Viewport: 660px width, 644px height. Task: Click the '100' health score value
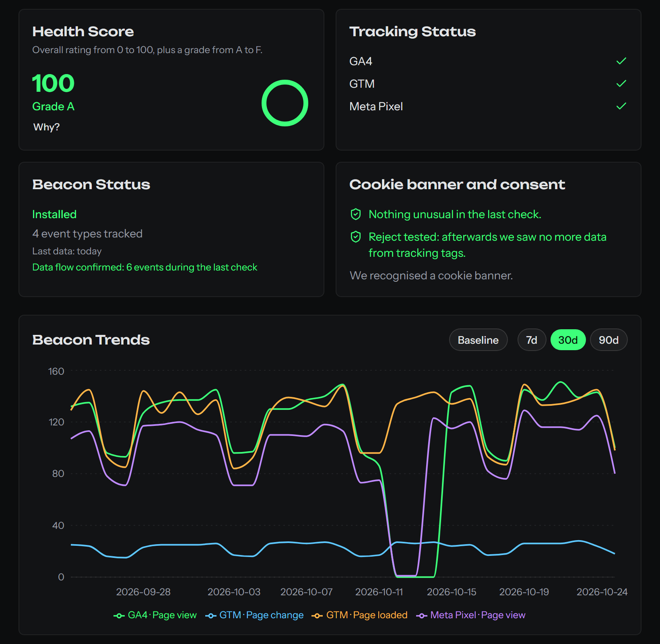click(54, 83)
